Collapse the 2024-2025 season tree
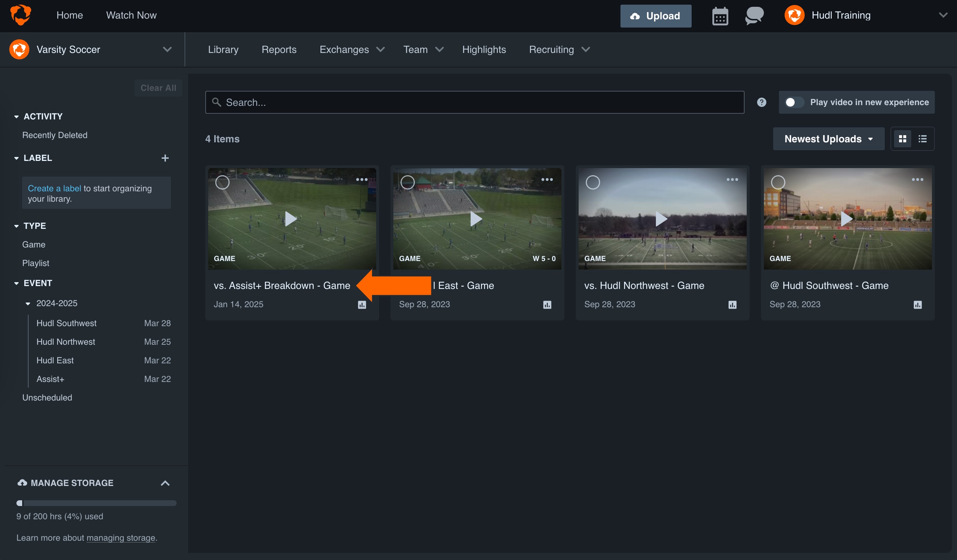 pyautogui.click(x=28, y=303)
